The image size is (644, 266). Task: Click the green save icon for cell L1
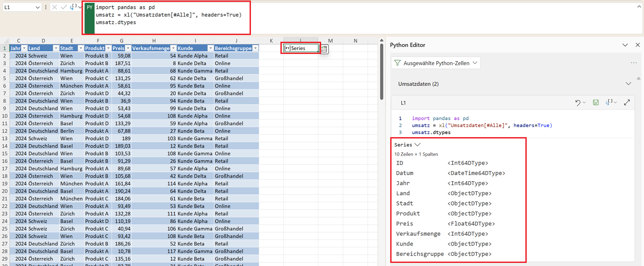(596, 103)
